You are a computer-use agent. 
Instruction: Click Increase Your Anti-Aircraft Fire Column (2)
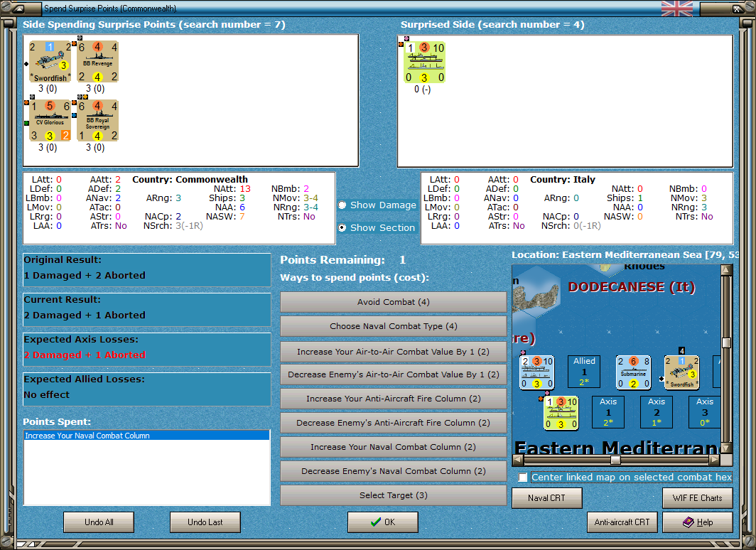tap(394, 398)
